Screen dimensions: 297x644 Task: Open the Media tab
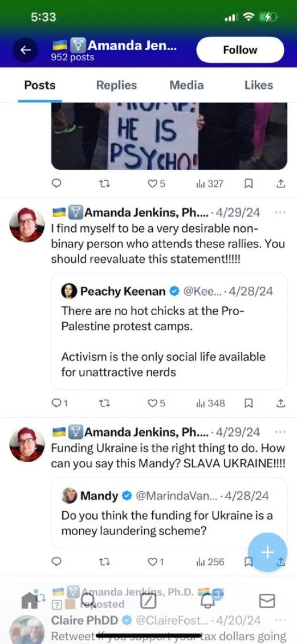186,85
